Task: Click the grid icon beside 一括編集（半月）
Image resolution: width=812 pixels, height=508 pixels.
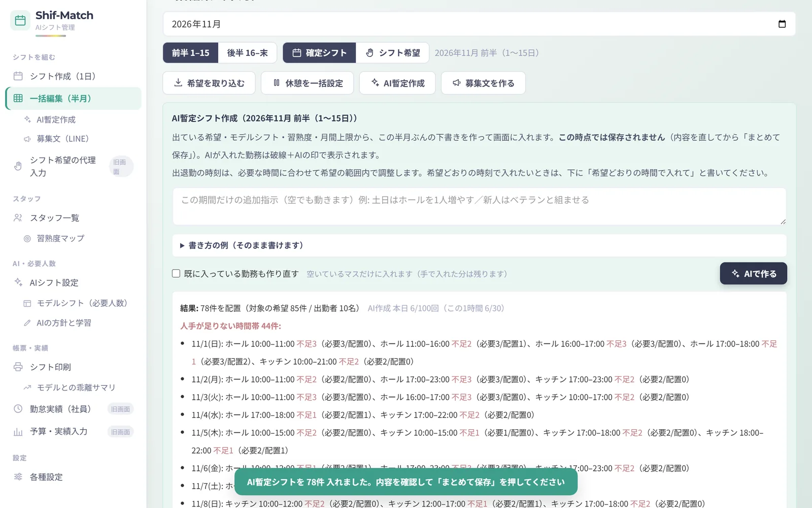Action: pyautogui.click(x=18, y=99)
